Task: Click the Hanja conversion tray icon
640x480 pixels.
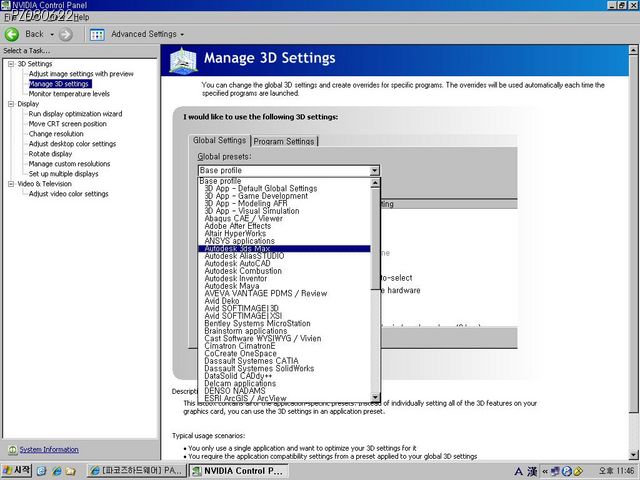Action: tap(532, 471)
